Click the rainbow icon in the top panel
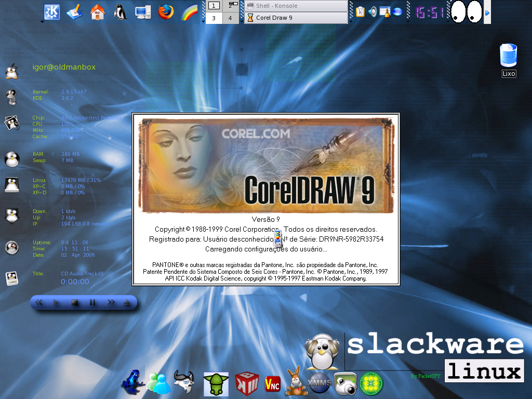The width and height of the screenshot is (532, 399). (189, 12)
